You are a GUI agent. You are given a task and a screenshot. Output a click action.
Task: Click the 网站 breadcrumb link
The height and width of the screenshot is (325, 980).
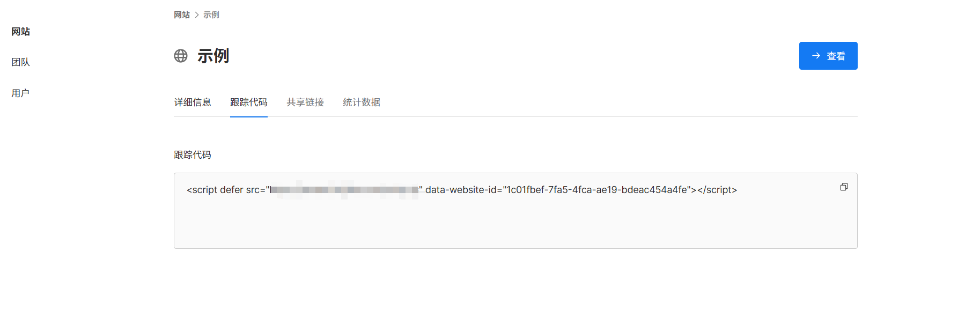pyautogui.click(x=182, y=15)
